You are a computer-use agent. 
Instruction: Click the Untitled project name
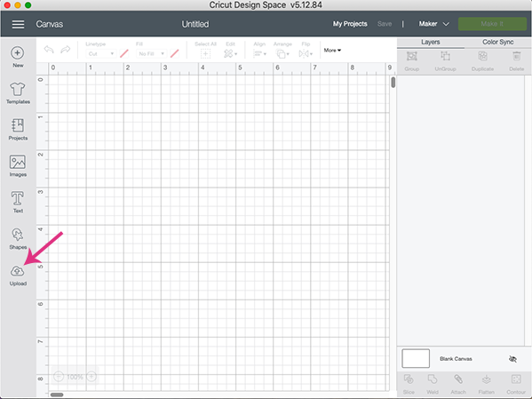pos(195,24)
